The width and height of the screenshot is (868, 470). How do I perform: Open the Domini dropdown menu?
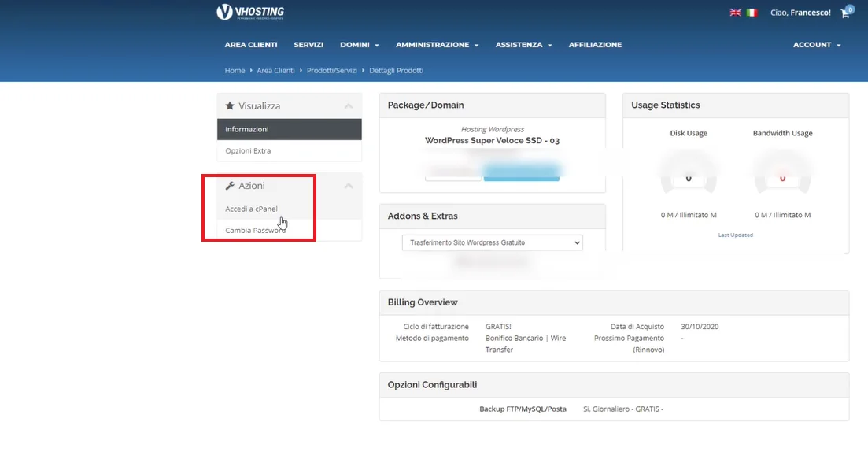[360, 45]
